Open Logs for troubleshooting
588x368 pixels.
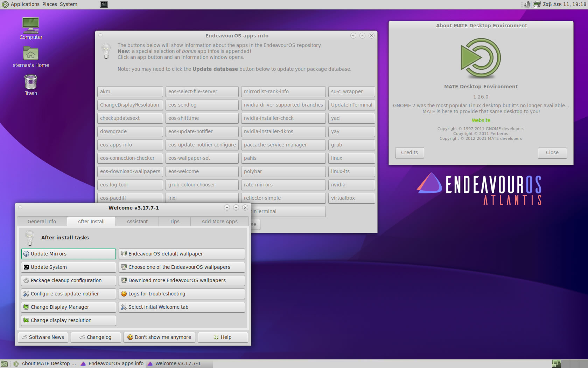(x=182, y=294)
